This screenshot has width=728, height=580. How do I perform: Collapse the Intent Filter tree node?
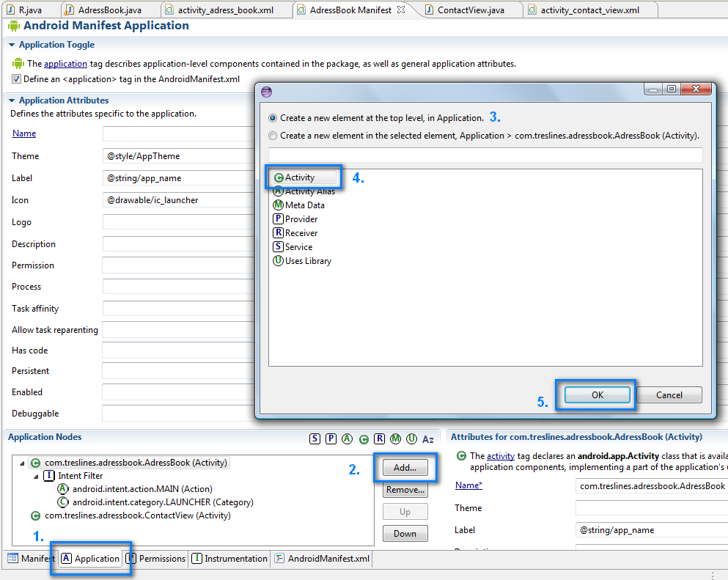coord(36,476)
